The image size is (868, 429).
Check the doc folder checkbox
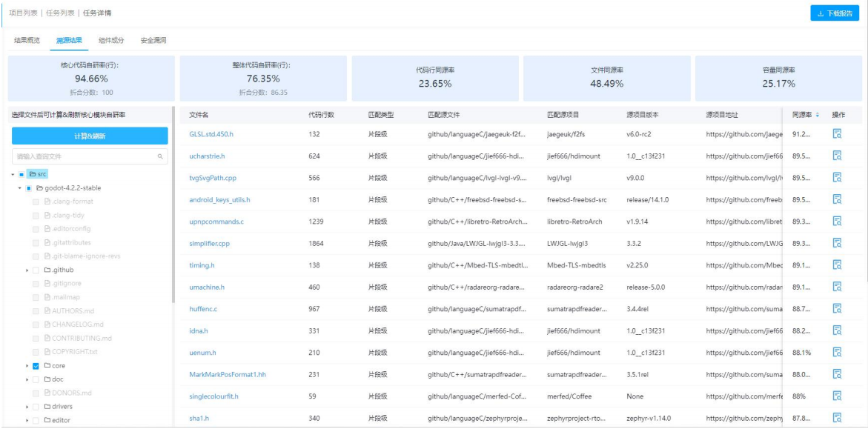(x=36, y=379)
